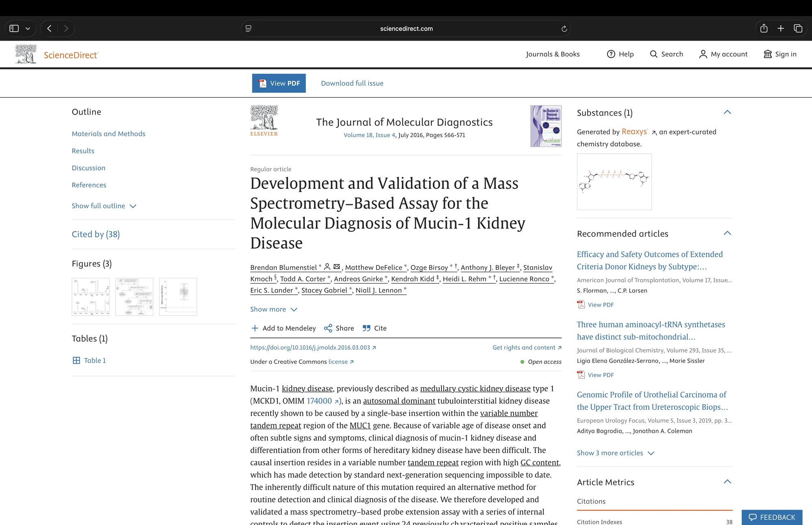Viewport: 812px width, 525px height.
Task: Open the first figure thumbnail
Action: coord(91,297)
